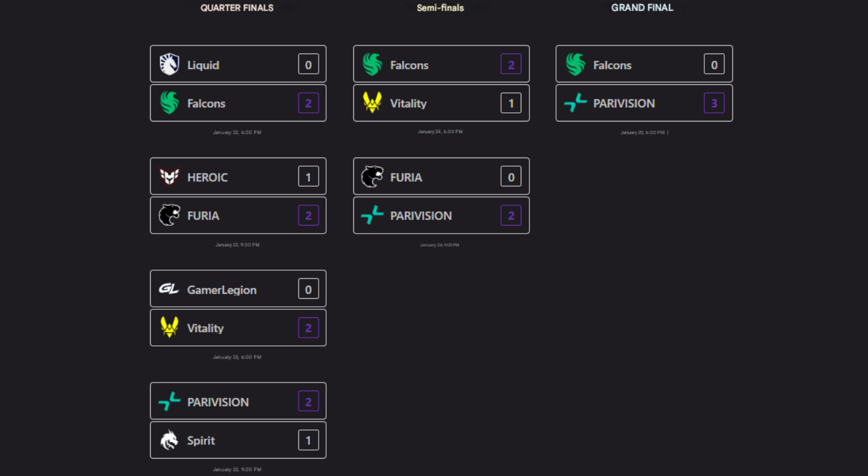Open the GamerLegion team name link
The image size is (868, 476).
click(222, 289)
